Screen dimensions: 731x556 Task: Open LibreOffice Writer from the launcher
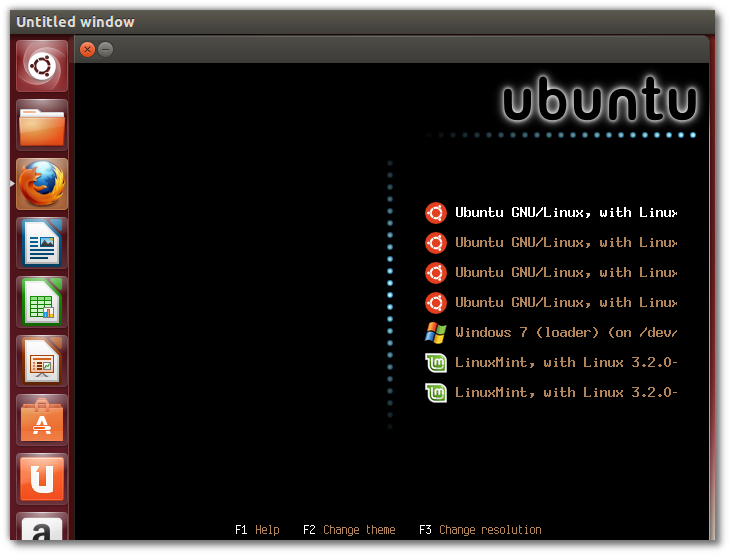(42, 243)
